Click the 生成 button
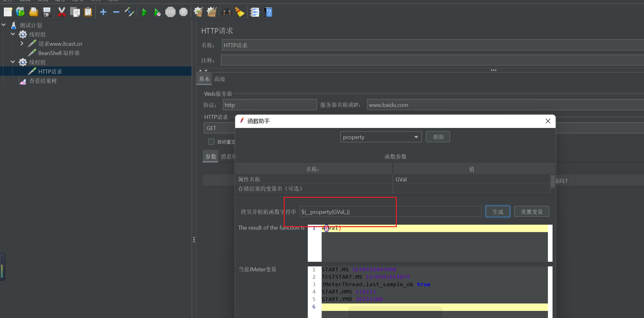Screen dimensions: 644x318 (498, 212)
